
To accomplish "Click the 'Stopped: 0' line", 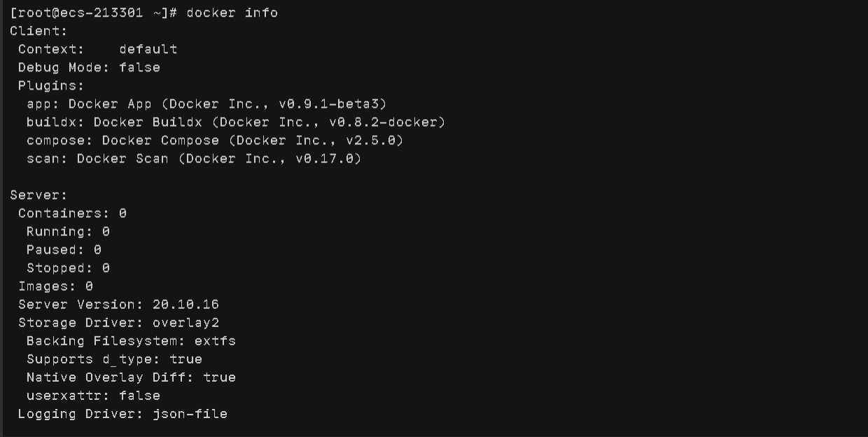I will click(68, 268).
